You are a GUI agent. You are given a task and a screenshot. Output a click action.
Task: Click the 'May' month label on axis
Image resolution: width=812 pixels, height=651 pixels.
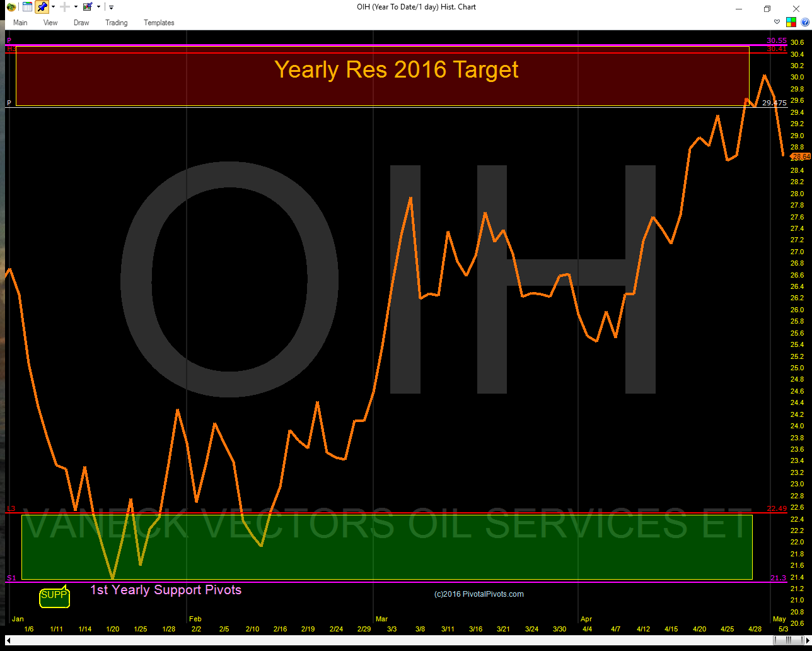coord(779,619)
